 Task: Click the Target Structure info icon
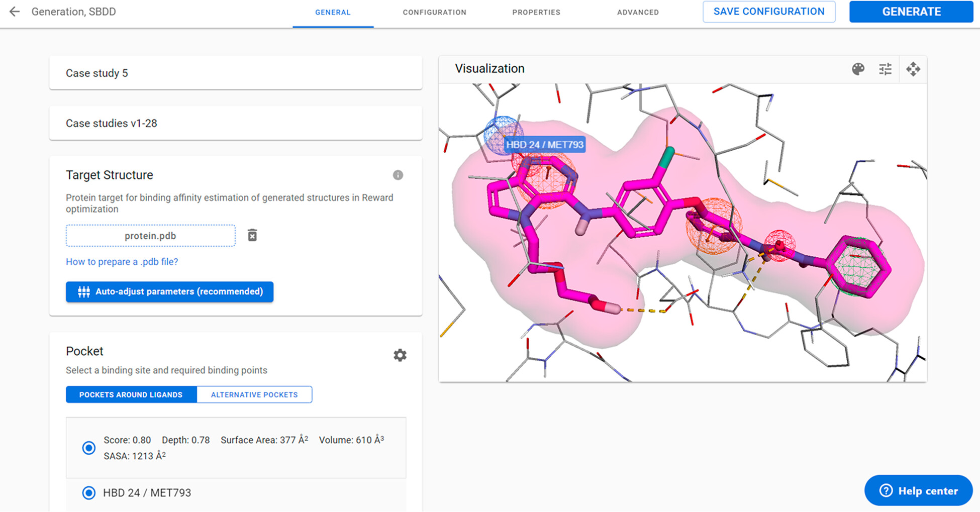(x=398, y=175)
